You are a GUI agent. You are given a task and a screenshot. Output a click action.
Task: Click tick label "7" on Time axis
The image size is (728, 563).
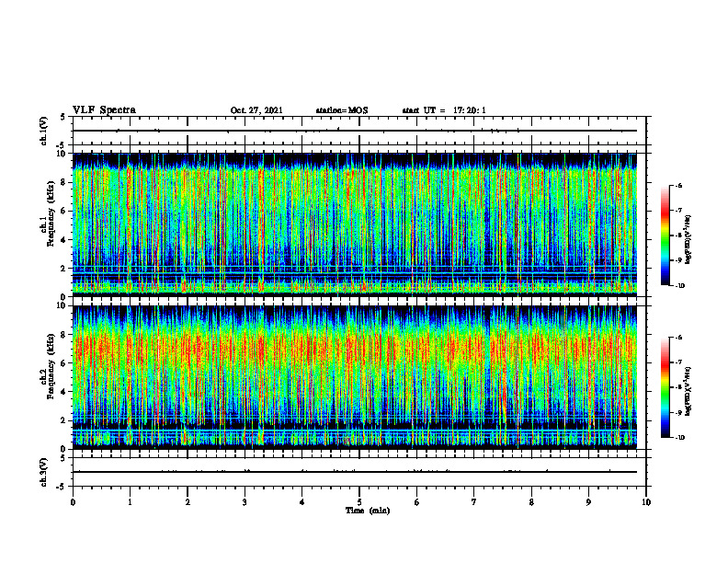click(x=474, y=502)
